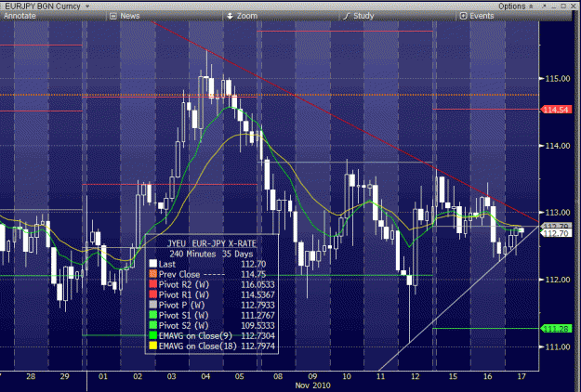Click date label 12 on time axis

tap(415, 376)
